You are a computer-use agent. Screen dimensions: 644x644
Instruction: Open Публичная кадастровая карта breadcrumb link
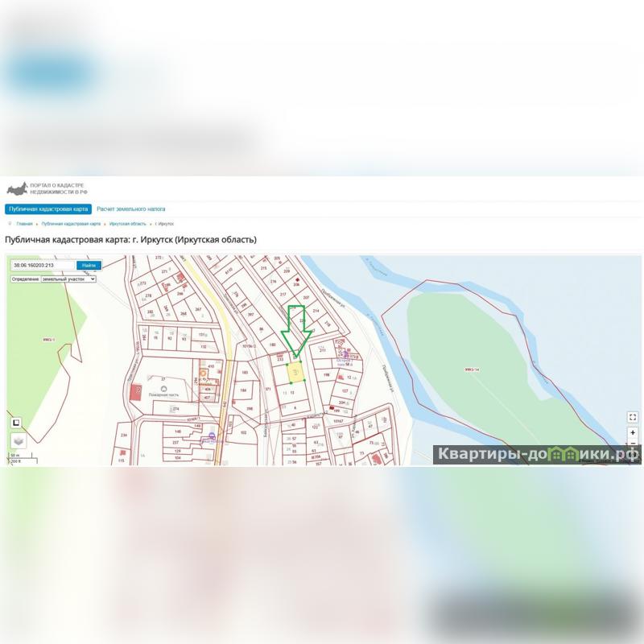click(x=71, y=224)
